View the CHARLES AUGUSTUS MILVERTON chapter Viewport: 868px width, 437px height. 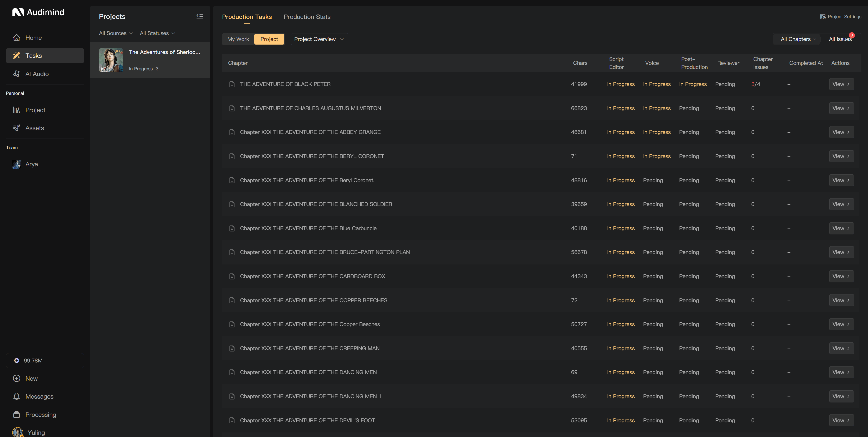841,108
